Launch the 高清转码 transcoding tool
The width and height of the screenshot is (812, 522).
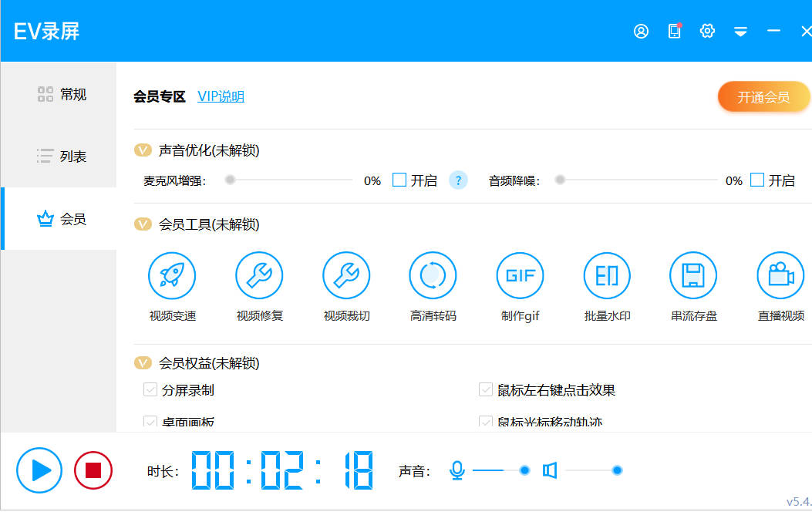pyautogui.click(x=433, y=276)
